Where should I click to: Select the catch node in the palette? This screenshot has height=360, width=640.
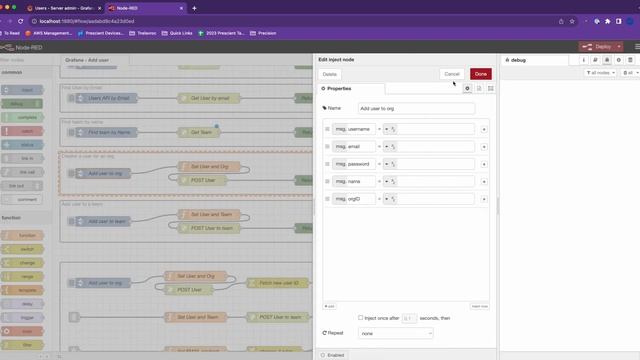coord(22,131)
